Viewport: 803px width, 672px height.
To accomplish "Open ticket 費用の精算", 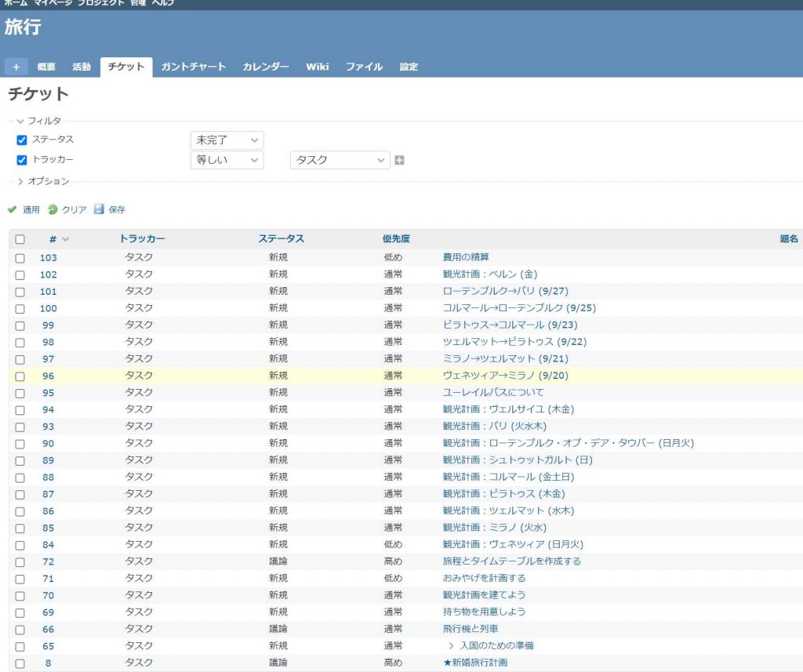I will [466, 257].
